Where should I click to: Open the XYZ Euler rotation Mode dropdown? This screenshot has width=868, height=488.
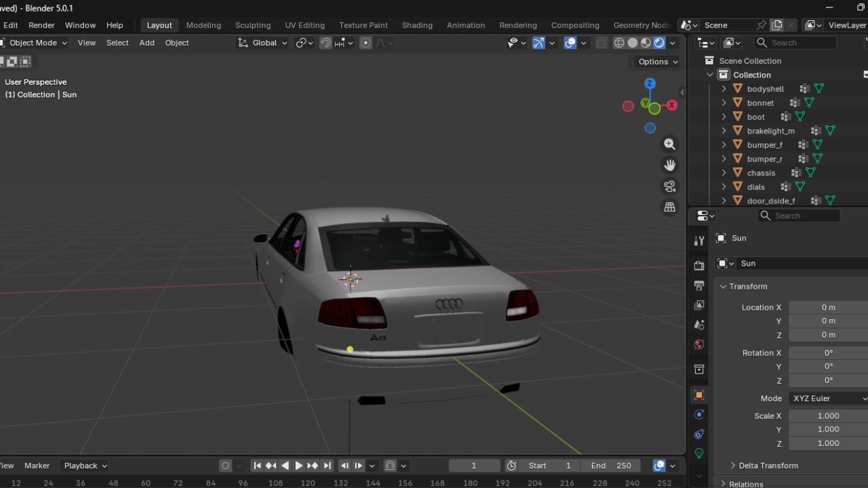tap(827, 398)
